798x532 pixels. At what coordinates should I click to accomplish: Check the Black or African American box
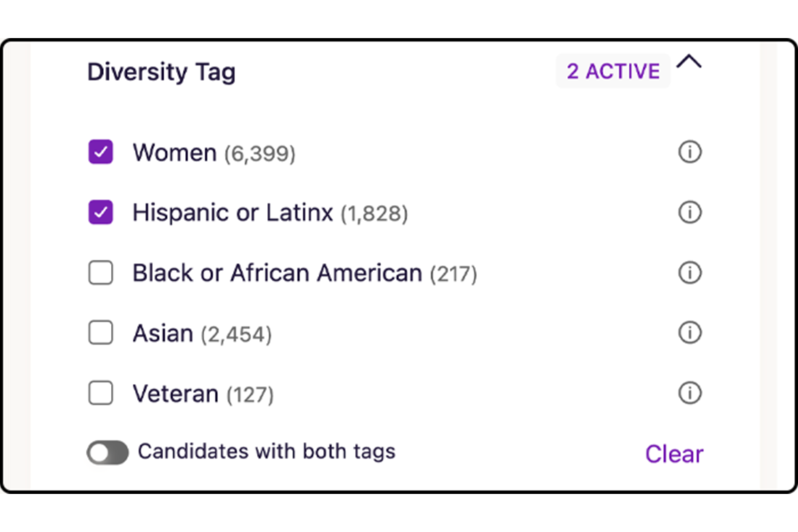(101, 273)
